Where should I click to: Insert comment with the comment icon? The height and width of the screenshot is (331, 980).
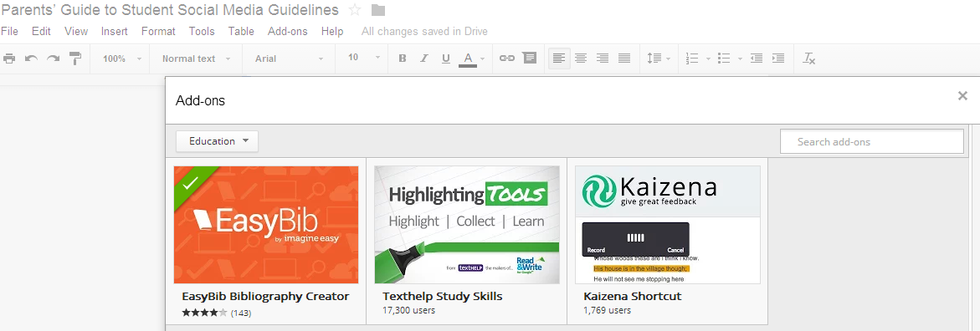click(x=530, y=58)
